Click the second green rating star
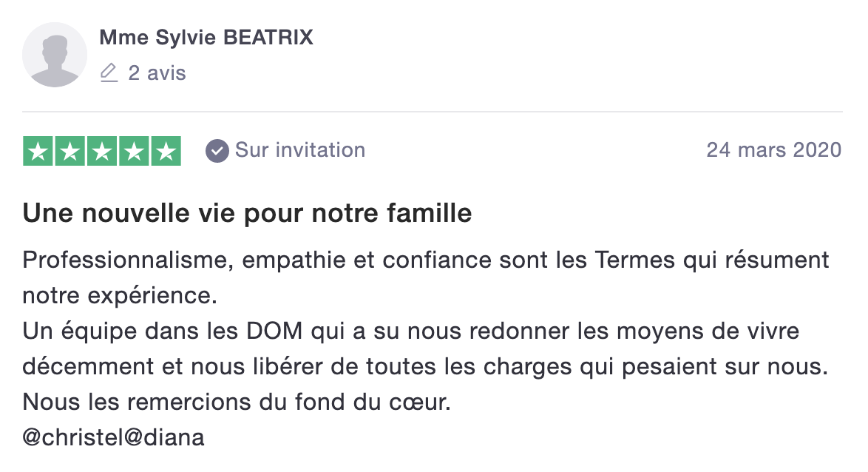Screen dimensions: 868x472 (69, 151)
